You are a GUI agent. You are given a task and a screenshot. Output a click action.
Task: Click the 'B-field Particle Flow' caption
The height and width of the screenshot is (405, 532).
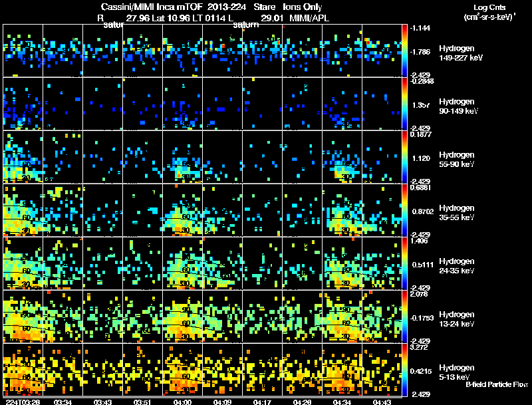tap(497, 384)
